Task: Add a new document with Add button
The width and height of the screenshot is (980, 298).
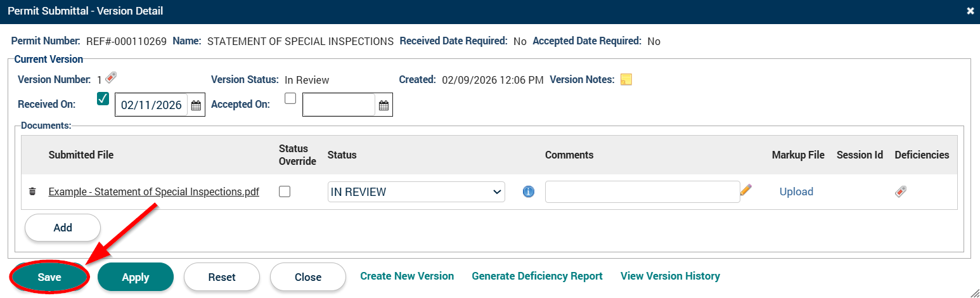Action: pyautogui.click(x=63, y=228)
